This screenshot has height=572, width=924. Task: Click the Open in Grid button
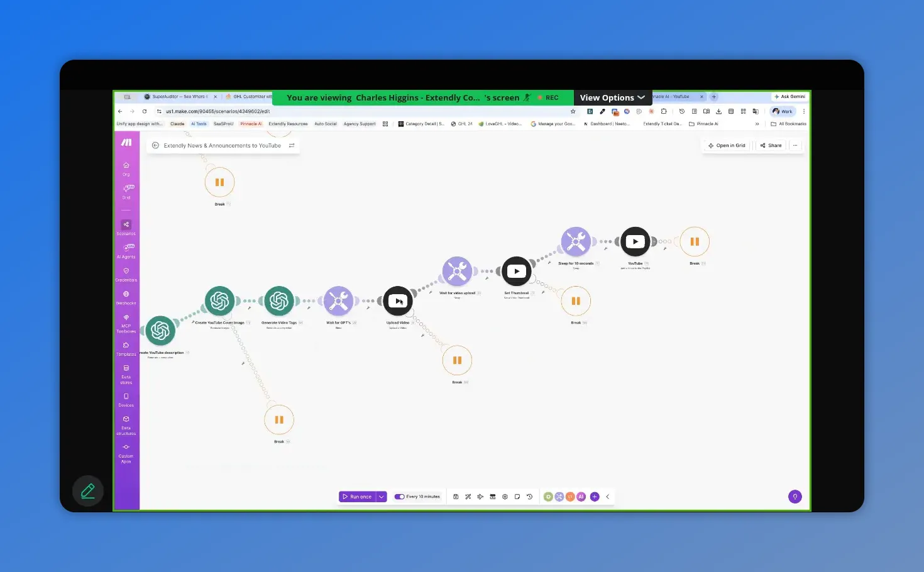726,145
